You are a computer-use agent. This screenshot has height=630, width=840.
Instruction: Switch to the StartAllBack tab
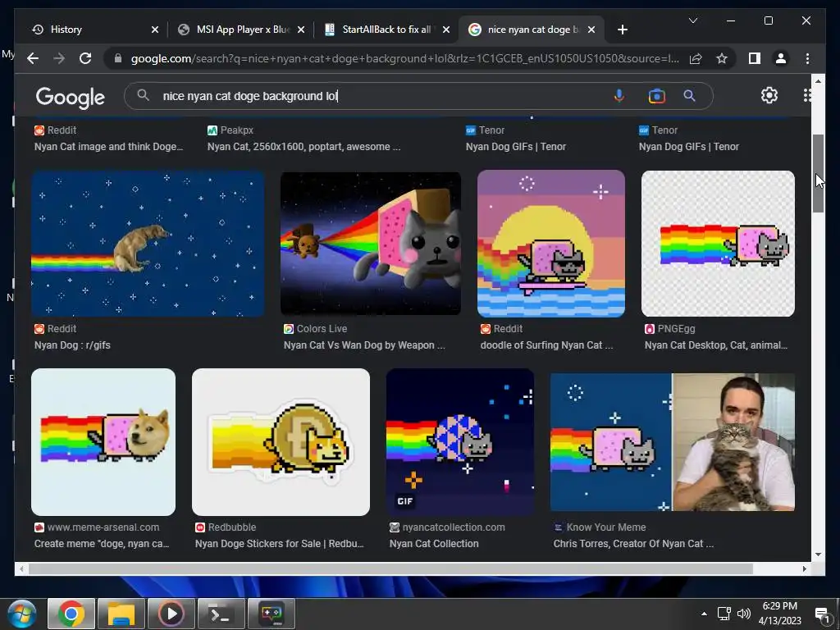pos(384,30)
